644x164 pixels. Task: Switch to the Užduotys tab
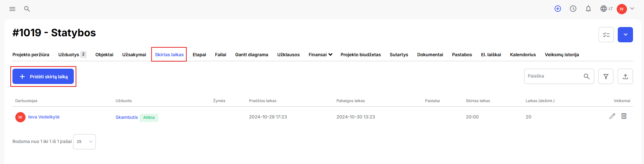[x=72, y=55]
